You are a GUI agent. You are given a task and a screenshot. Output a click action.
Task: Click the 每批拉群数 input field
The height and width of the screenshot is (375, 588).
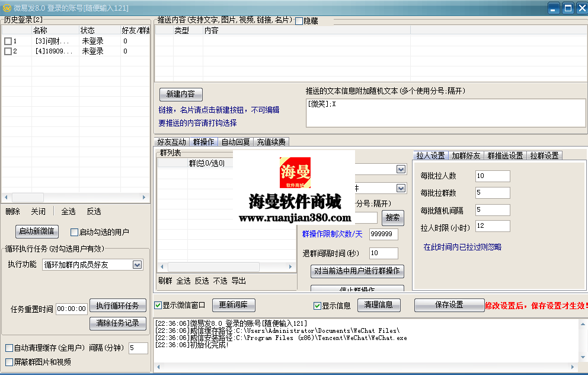click(493, 193)
